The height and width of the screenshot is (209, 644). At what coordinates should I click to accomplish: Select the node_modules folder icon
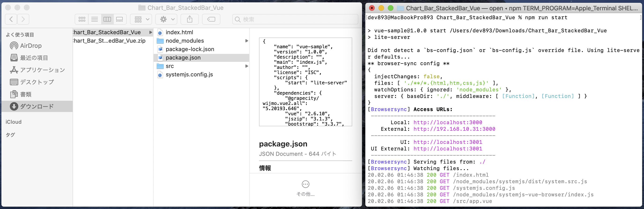tap(160, 41)
